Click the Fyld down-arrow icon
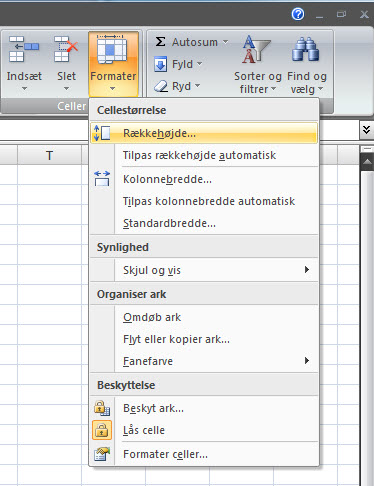This screenshot has height=486, width=374. click(x=161, y=64)
